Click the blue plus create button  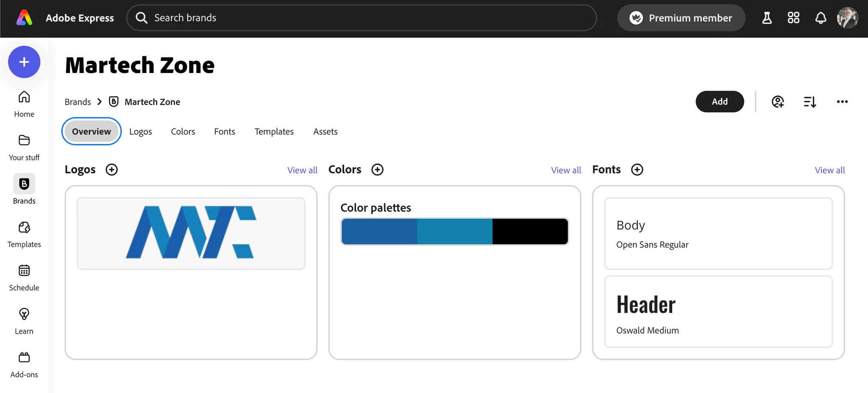click(24, 62)
